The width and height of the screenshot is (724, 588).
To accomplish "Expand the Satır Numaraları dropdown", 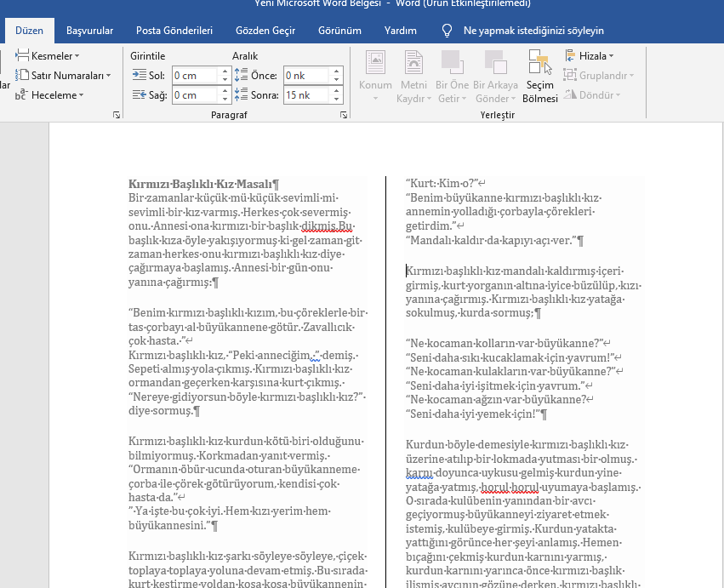I will click(x=65, y=75).
